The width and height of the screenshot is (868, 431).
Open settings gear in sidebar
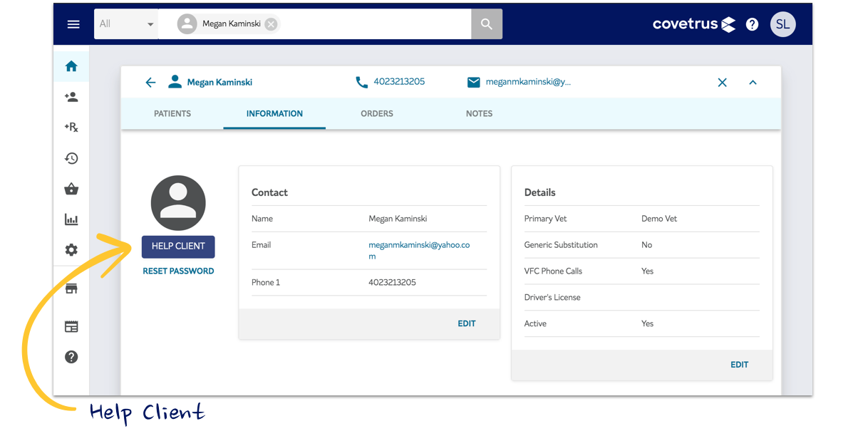tap(71, 250)
